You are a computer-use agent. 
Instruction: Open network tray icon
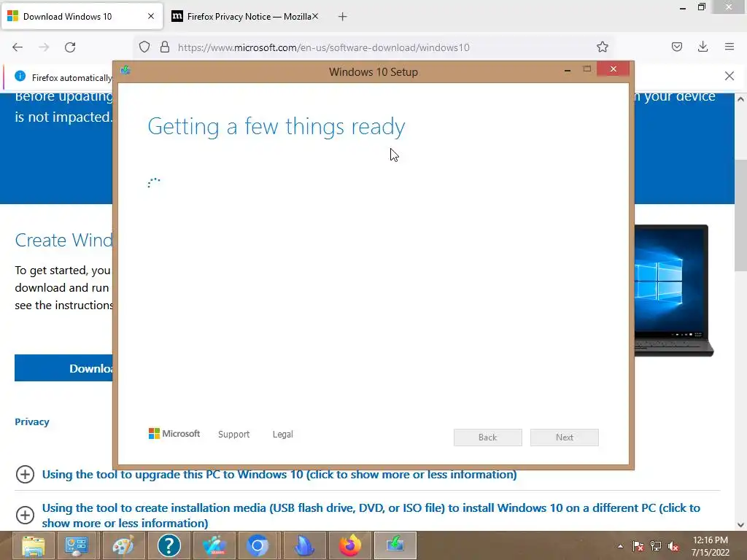[x=656, y=546]
